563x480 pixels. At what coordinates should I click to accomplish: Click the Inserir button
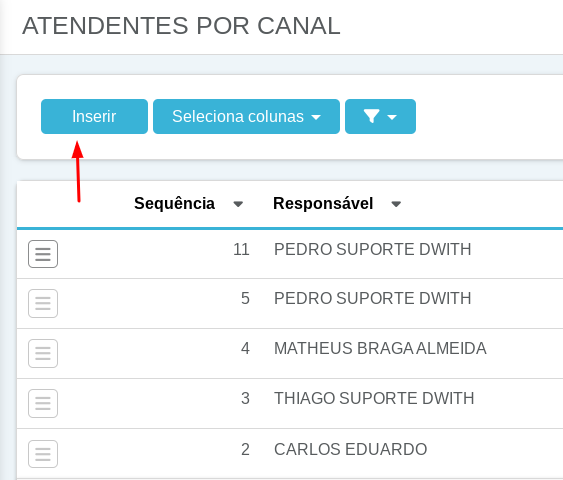pos(94,116)
